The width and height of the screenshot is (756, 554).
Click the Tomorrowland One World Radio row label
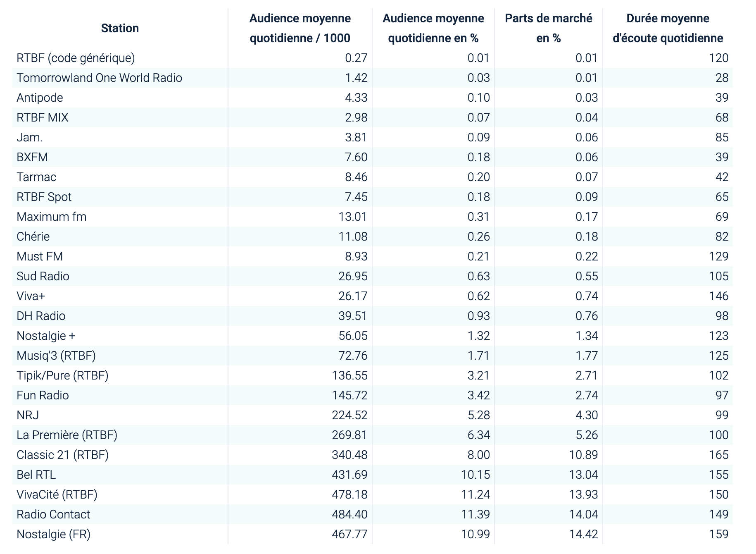point(99,78)
